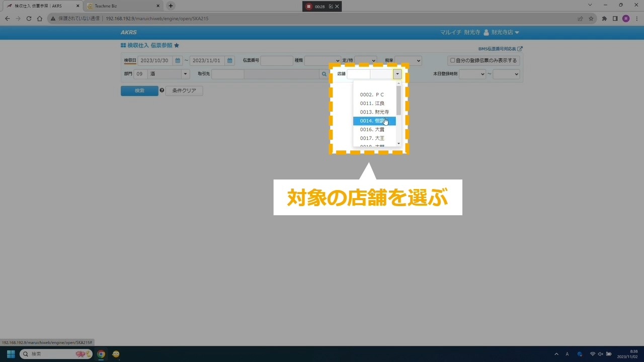Expand the 部門 dropdown arrow
This screenshot has width=644, height=362.
[185, 74]
